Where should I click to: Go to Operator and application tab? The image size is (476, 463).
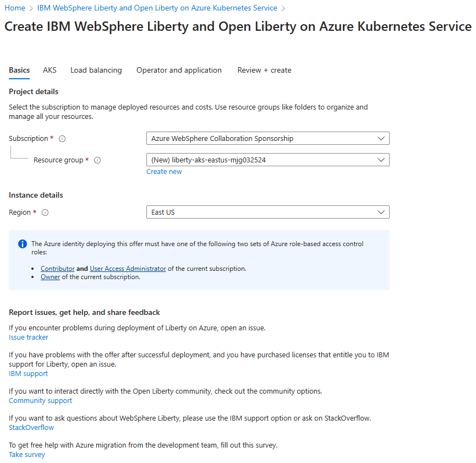tap(179, 70)
